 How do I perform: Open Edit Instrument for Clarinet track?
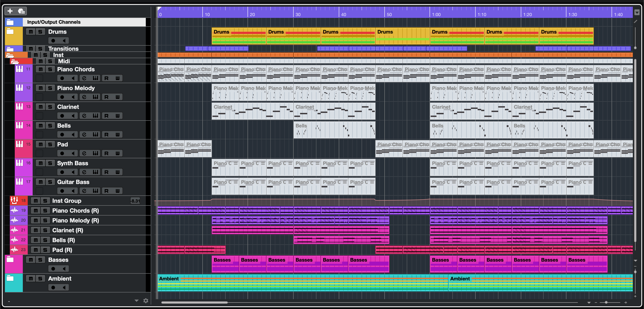click(95, 116)
